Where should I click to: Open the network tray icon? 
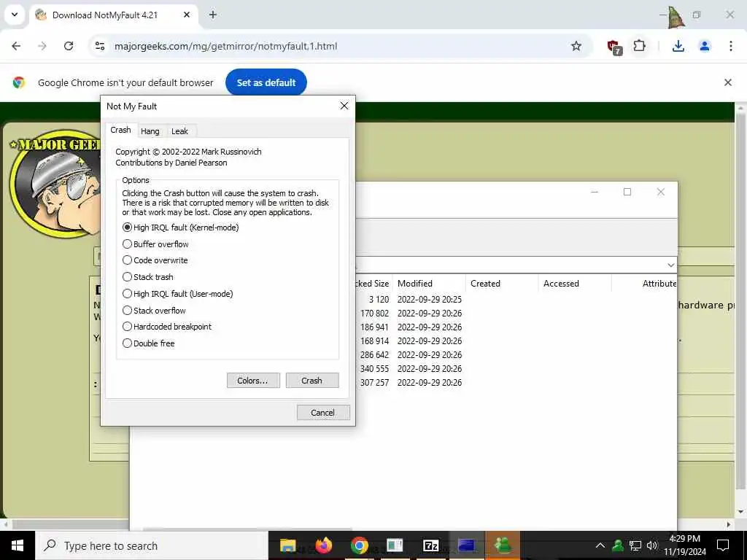(x=635, y=545)
